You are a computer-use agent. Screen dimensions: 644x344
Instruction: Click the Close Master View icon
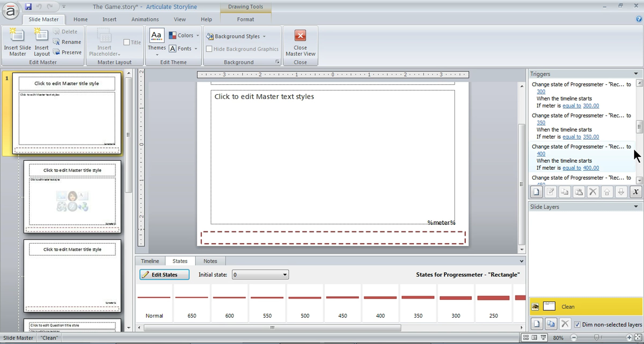[x=300, y=36]
